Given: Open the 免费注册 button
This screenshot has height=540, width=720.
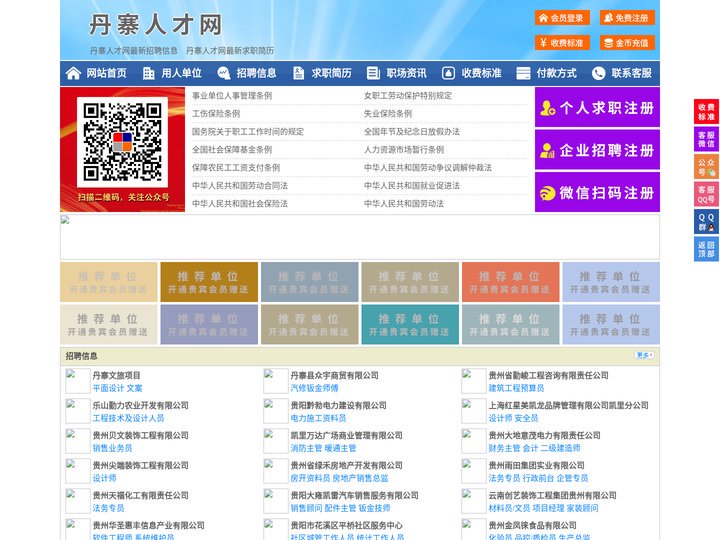Looking at the screenshot, I should pyautogui.click(x=627, y=18).
